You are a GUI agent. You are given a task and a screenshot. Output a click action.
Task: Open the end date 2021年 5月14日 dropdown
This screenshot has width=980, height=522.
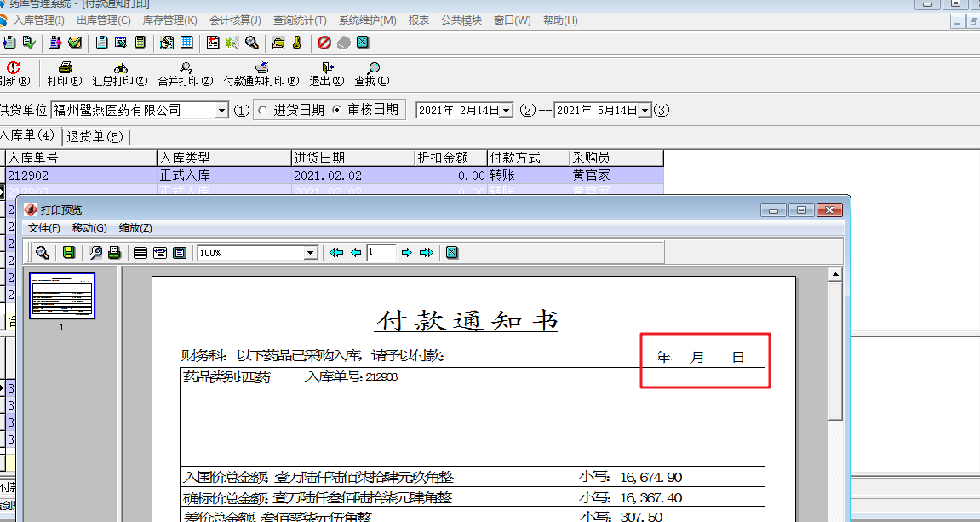click(x=645, y=111)
